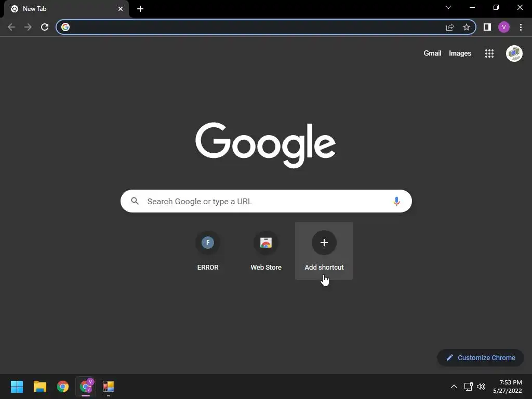Open the last pinned taskbar app

pyautogui.click(x=109, y=387)
